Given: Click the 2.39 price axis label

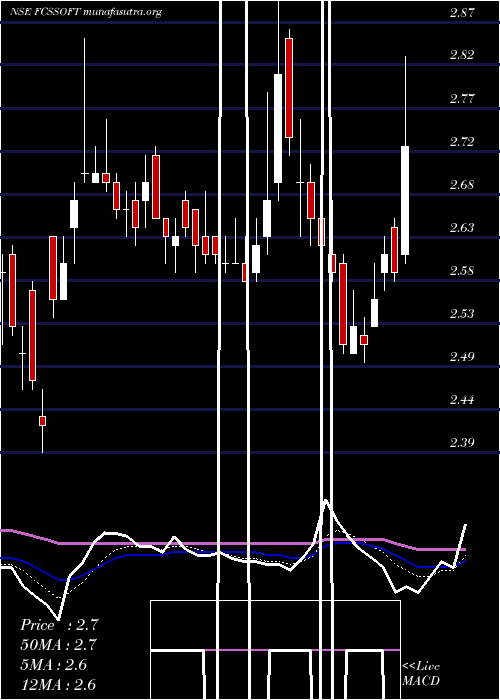Looking at the screenshot, I should tap(462, 442).
